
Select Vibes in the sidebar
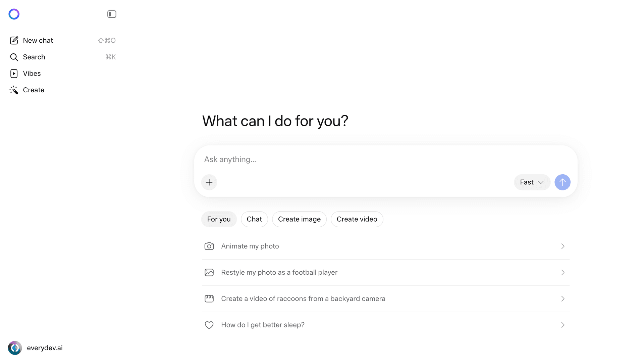[x=32, y=73]
